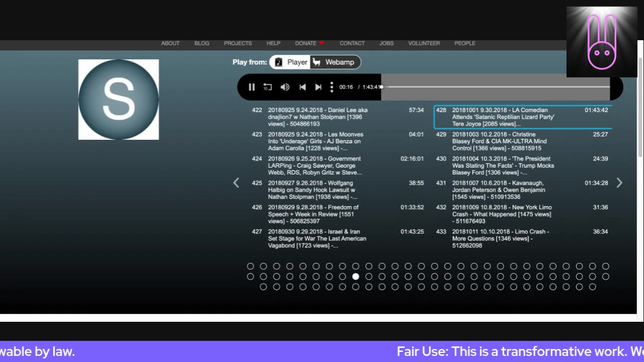Switch Play from to Player
The image size is (644, 362).
290,62
